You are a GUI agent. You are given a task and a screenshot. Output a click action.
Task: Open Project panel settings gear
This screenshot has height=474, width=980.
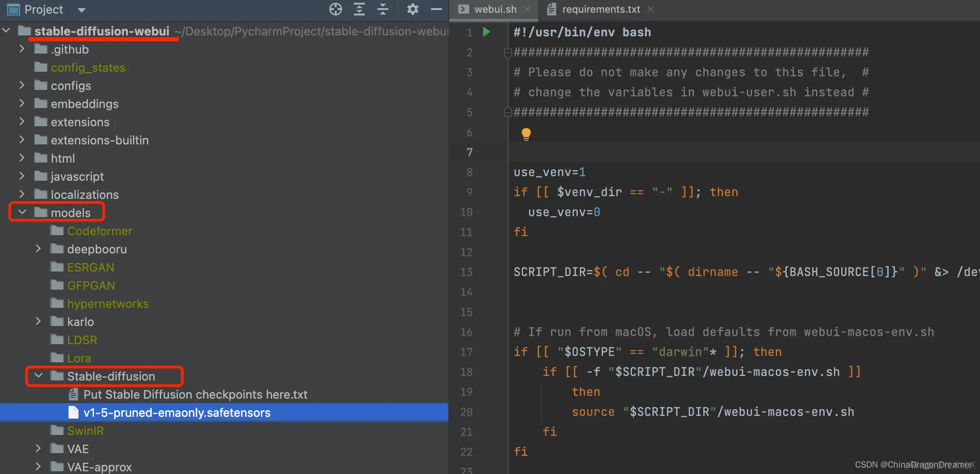click(412, 9)
